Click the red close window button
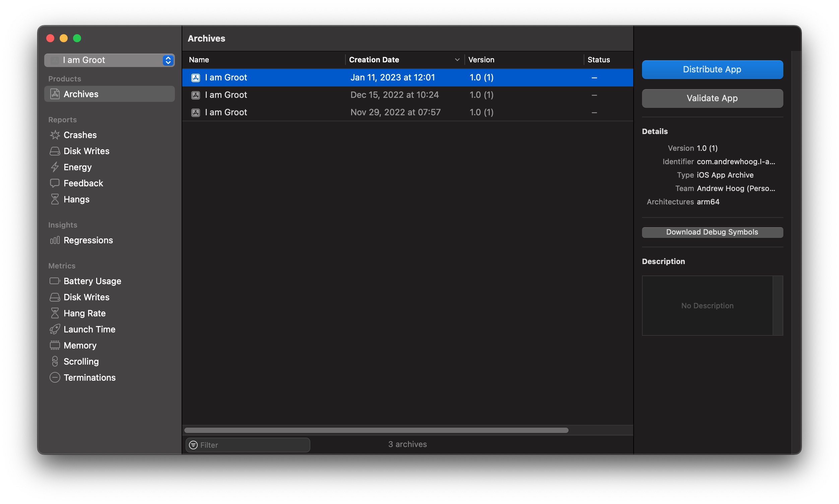 (50, 38)
